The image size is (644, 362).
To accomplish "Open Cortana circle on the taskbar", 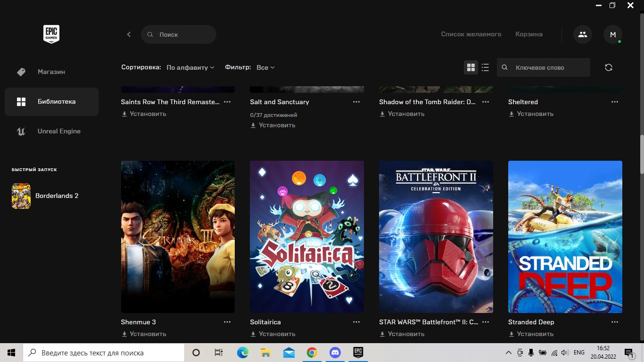I will (x=196, y=353).
